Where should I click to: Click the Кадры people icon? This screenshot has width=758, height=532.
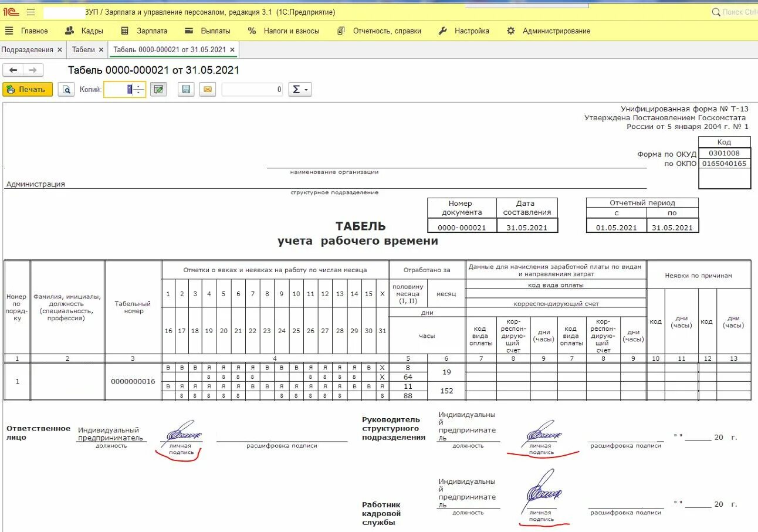(x=69, y=31)
